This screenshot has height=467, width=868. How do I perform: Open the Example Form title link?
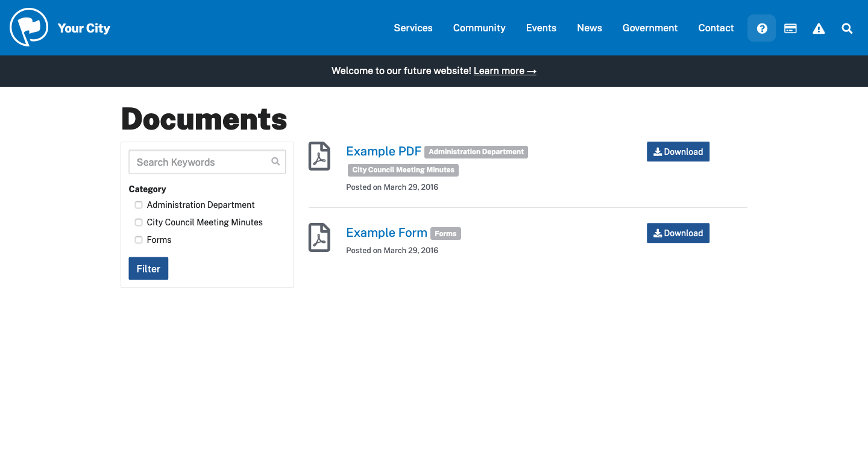tap(386, 233)
